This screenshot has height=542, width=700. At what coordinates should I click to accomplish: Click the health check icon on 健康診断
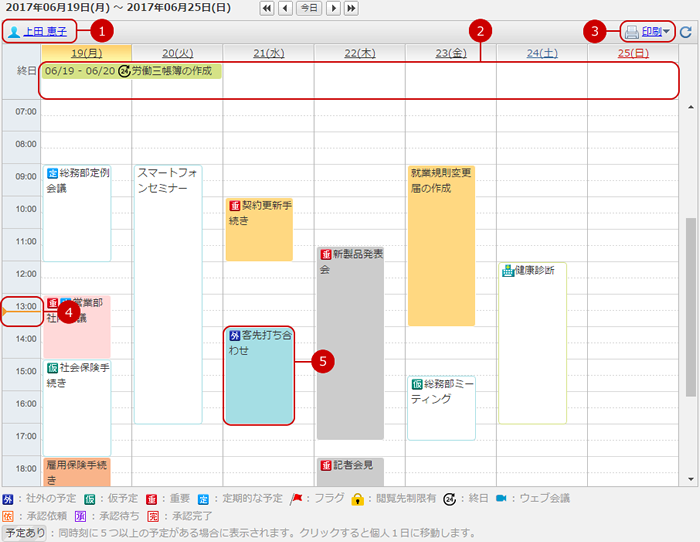(507, 271)
